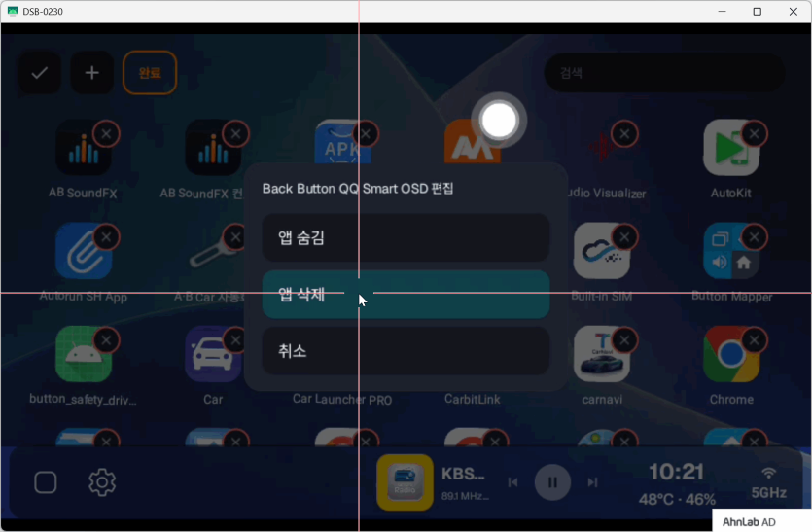Tap the Wi-Fi 5GHz status icon
Viewport: 812px width, 532px height.
(769, 482)
